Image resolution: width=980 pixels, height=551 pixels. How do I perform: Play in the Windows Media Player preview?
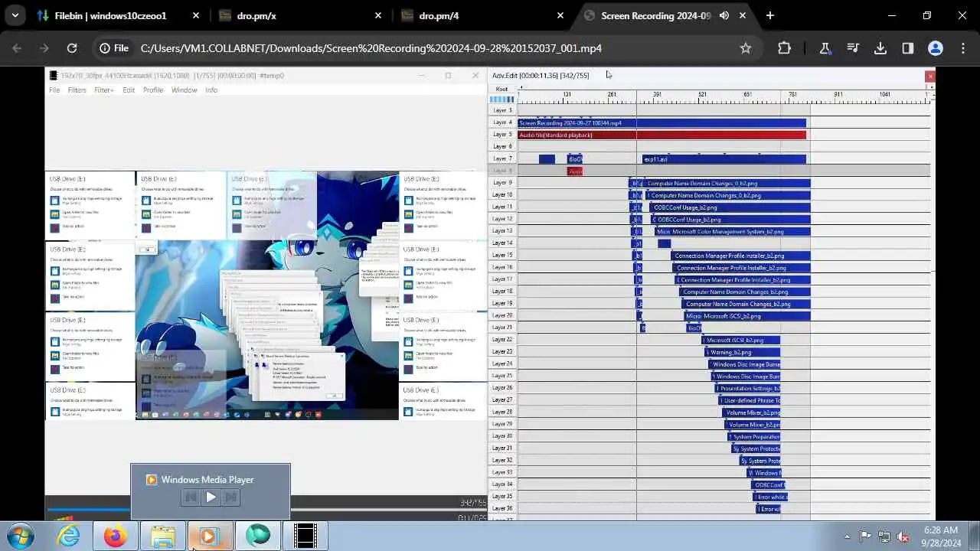(211, 497)
